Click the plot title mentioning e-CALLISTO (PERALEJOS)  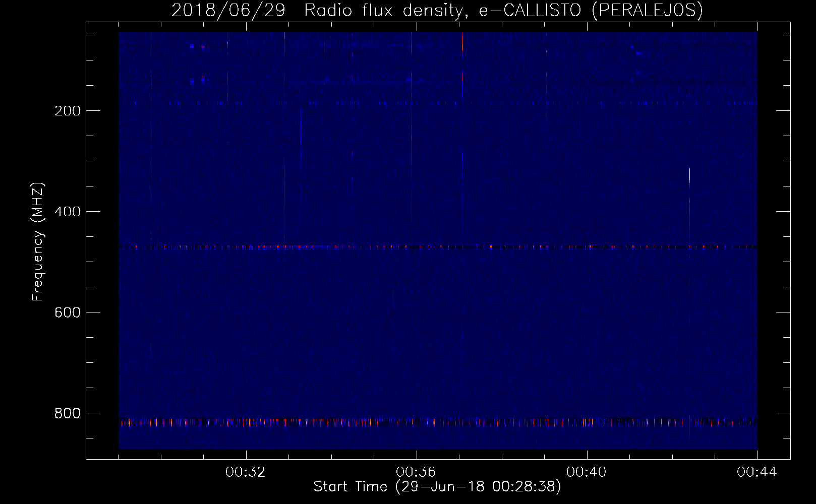pos(437,10)
